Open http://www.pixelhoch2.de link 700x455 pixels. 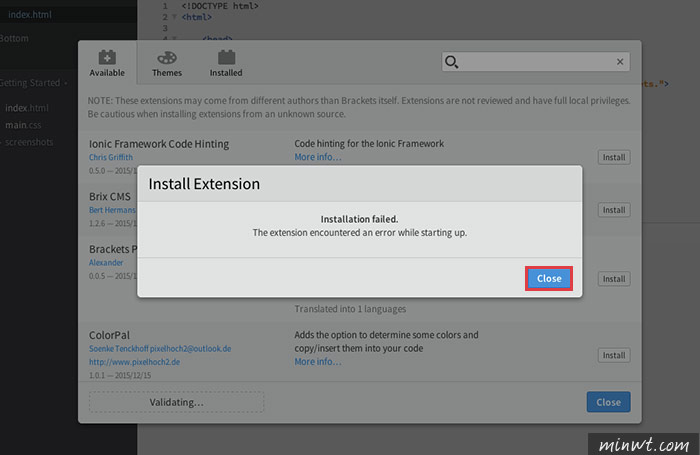(134, 362)
